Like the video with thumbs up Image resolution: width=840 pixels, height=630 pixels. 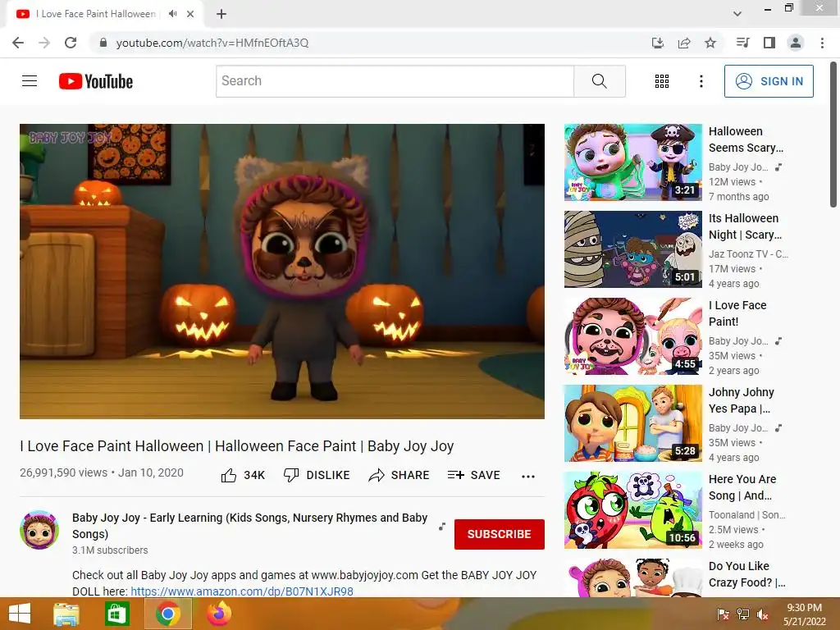coord(243,475)
